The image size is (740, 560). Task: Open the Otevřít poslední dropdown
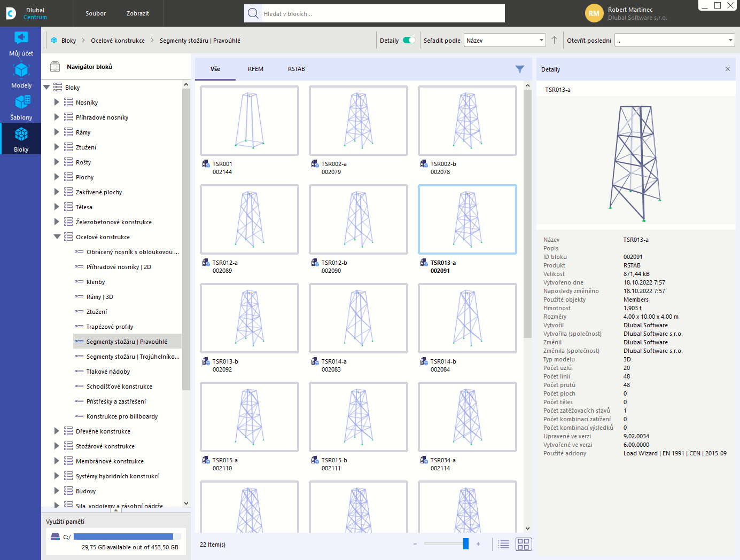[675, 40]
